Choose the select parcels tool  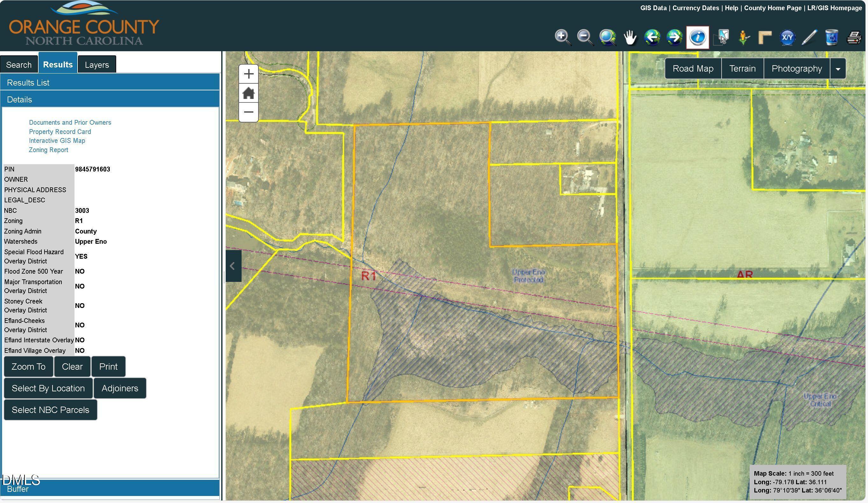click(x=722, y=37)
